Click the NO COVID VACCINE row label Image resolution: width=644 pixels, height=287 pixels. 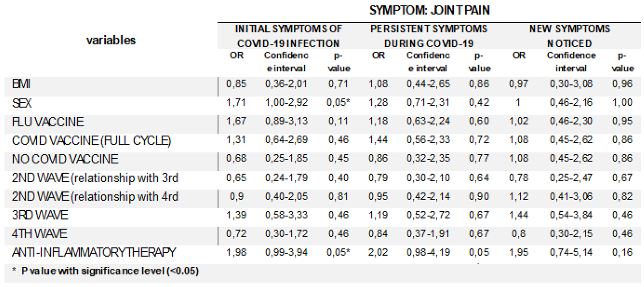65,159
